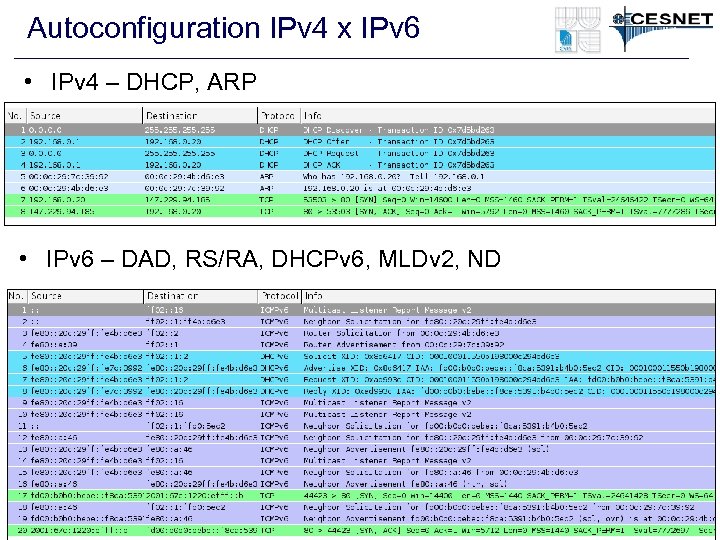The height and width of the screenshot is (540, 720).
Task: Select IPv6 packet 13 Neighbor Advertisement row
Action: pyautogui.click(x=361, y=449)
